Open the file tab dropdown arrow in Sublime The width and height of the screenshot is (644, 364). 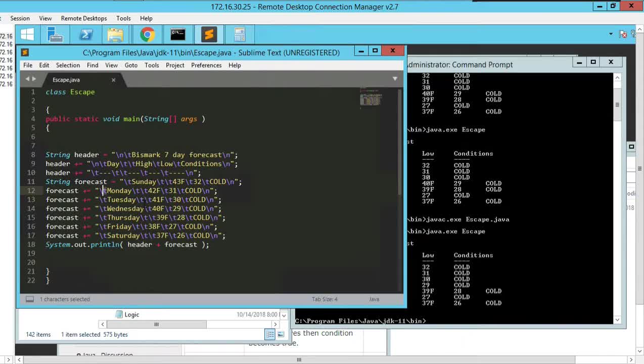[x=395, y=79]
